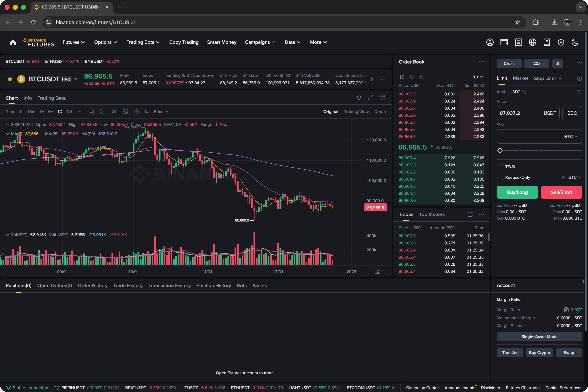Viewport: 588px width, 392px height.
Task: Open TIF GTC dropdown
Action: pos(574,178)
